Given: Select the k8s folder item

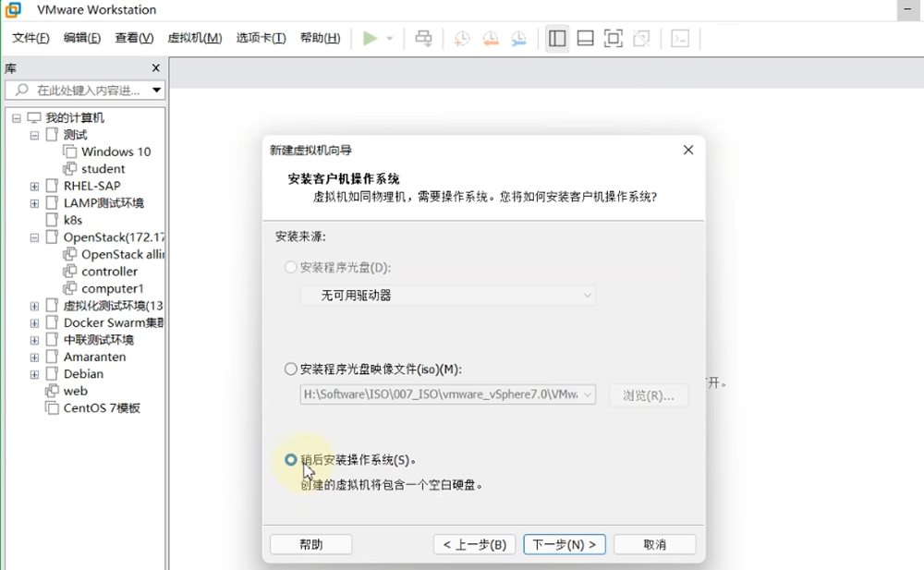Looking at the screenshot, I should tap(73, 220).
